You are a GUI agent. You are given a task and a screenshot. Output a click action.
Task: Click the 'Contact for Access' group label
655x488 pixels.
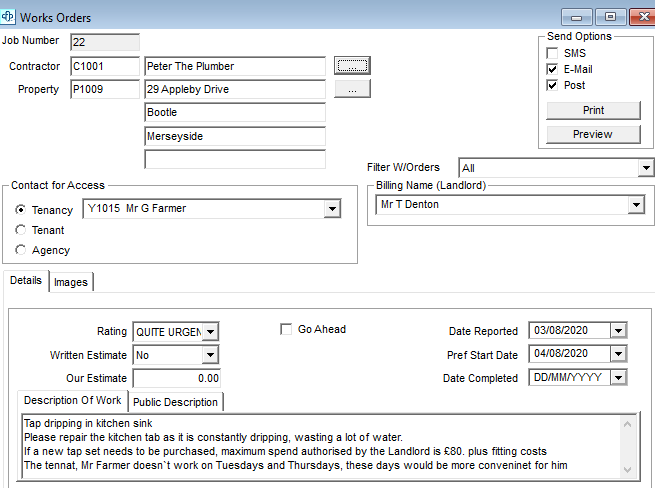pyautogui.click(x=58, y=185)
